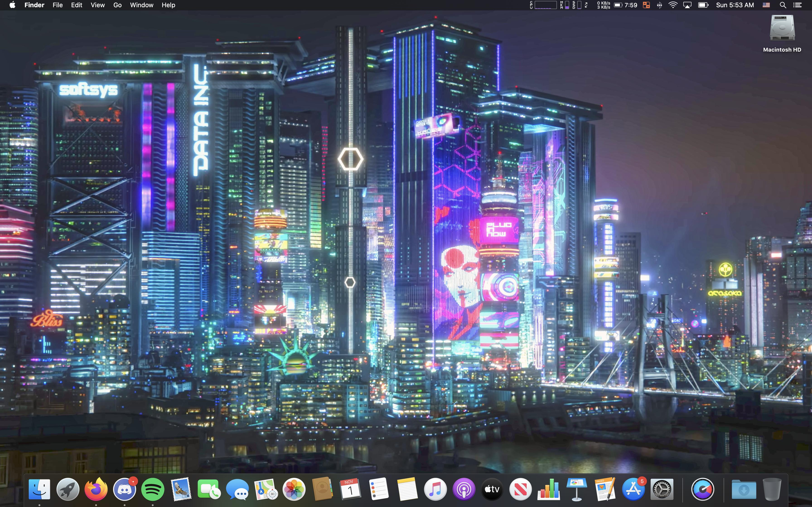Open the AirPlay display menu
The width and height of the screenshot is (812, 507).
pos(687,5)
